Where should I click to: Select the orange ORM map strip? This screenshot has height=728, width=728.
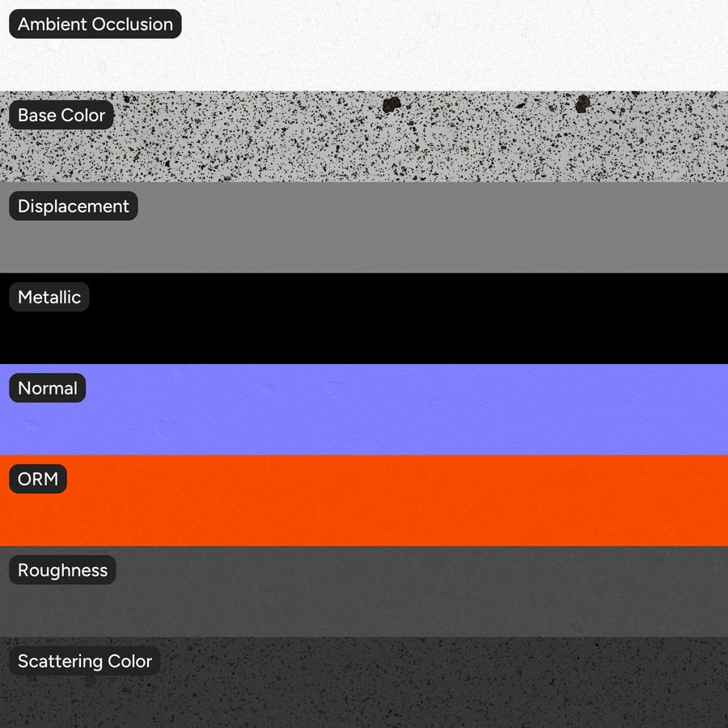click(x=364, y=501)
